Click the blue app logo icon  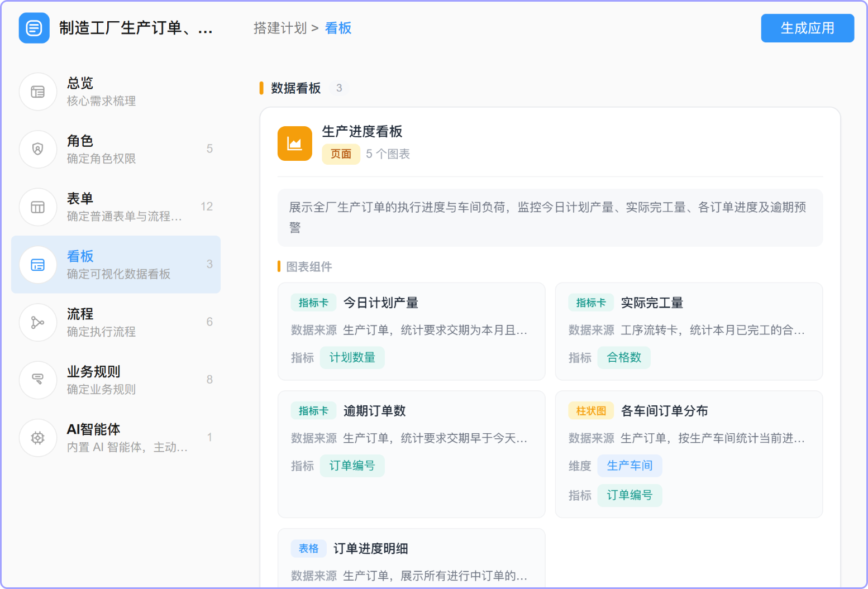point(34,28)
